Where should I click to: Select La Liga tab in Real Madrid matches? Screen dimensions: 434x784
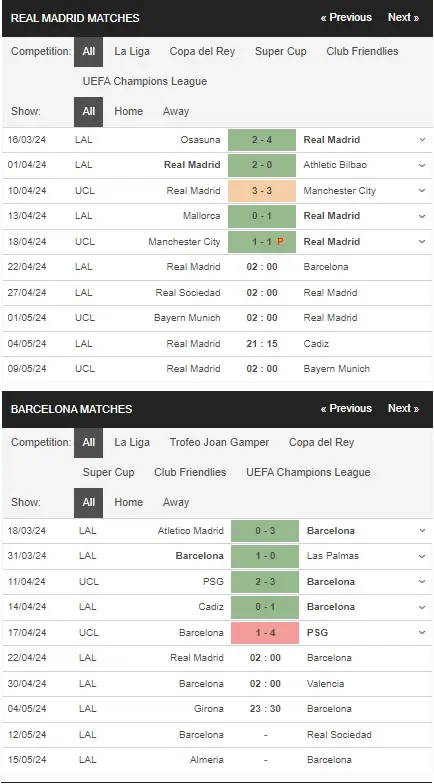pos(132,52)
